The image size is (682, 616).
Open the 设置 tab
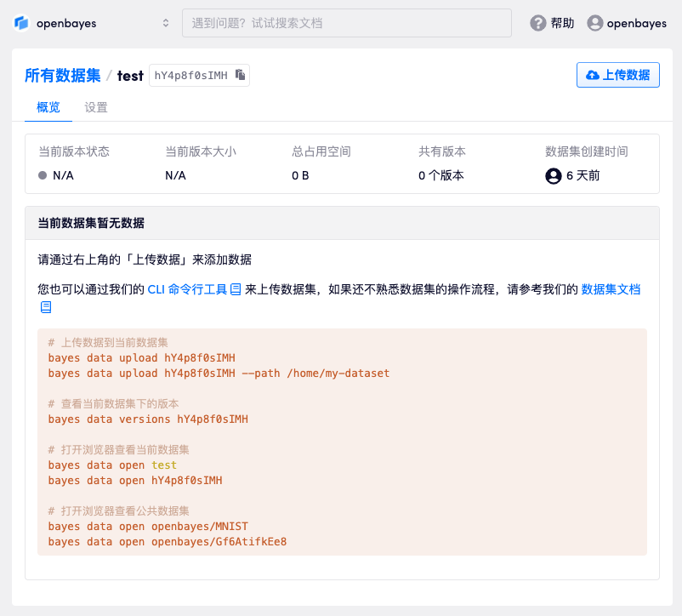[96, 107]
